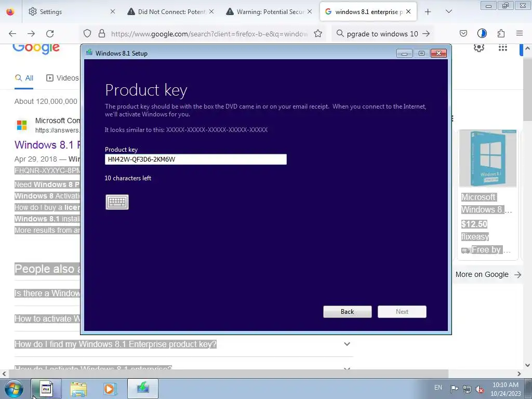Open the Firefox hamburger menu

tap(520, 33)
